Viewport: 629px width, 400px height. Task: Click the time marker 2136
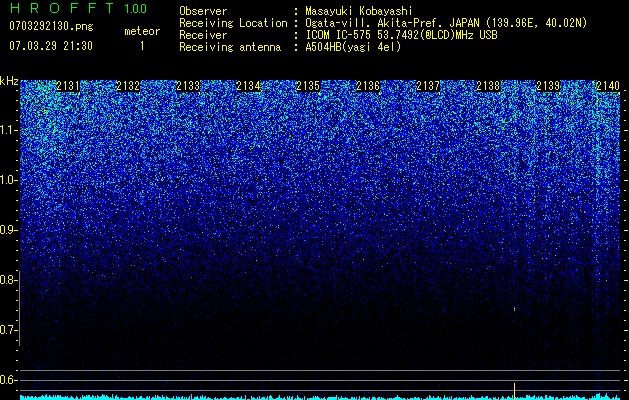[x=368, y=86]
